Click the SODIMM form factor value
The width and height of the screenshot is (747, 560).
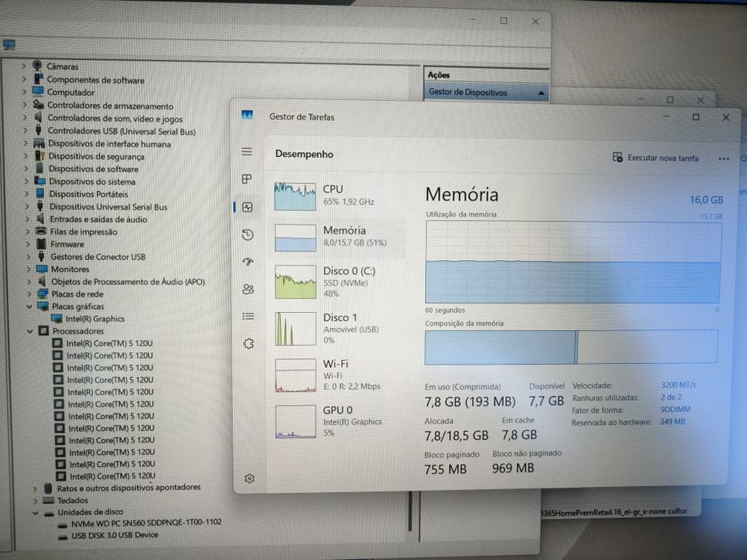click(675, 410)
